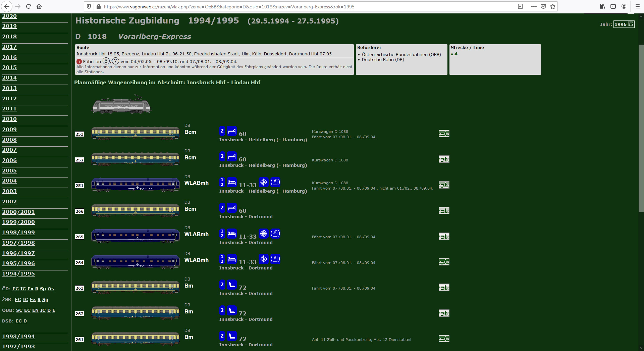Open wagon detail icon for car 261
The width and height of the screenshot is (644, 351).
[444, 339]
